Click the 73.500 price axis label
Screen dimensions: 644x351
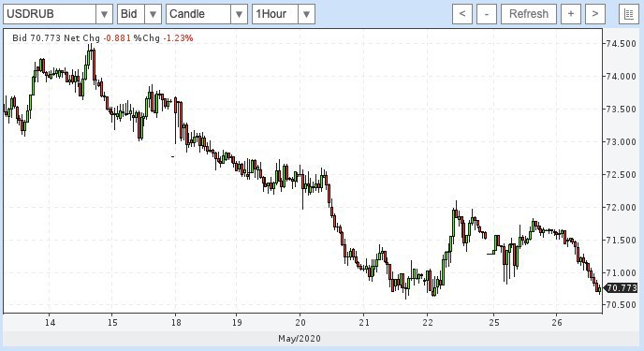click(x=621, y=110)
